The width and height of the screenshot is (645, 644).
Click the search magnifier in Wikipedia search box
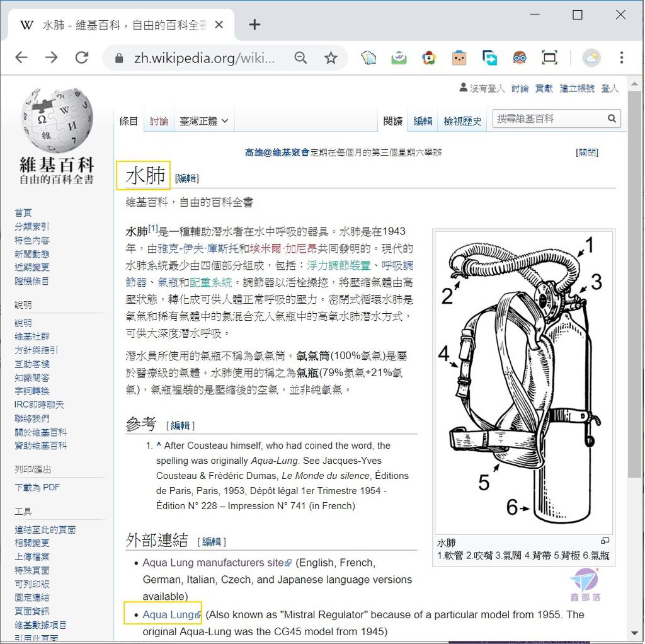point(612,118)
